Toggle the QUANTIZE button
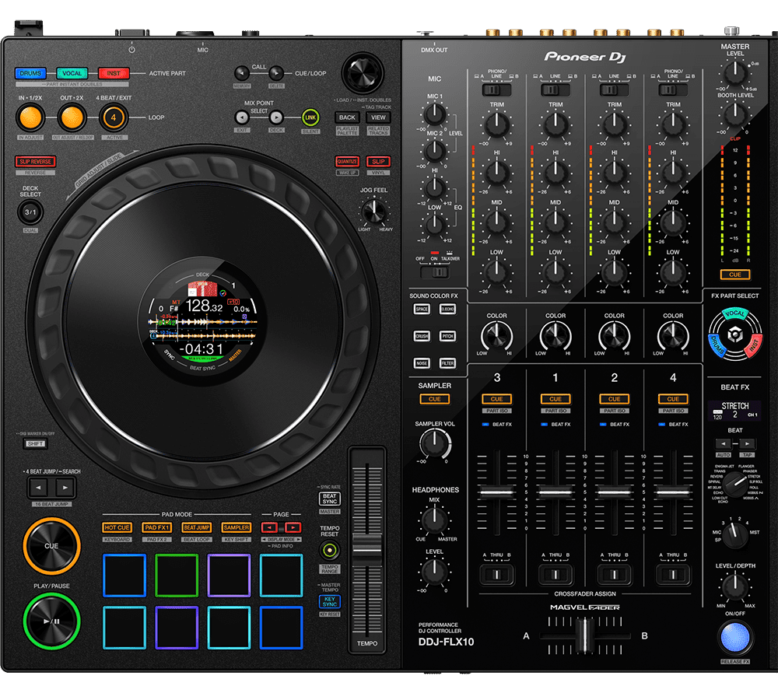Viewport: 778px width, 700px height. (x=346, y=162)
